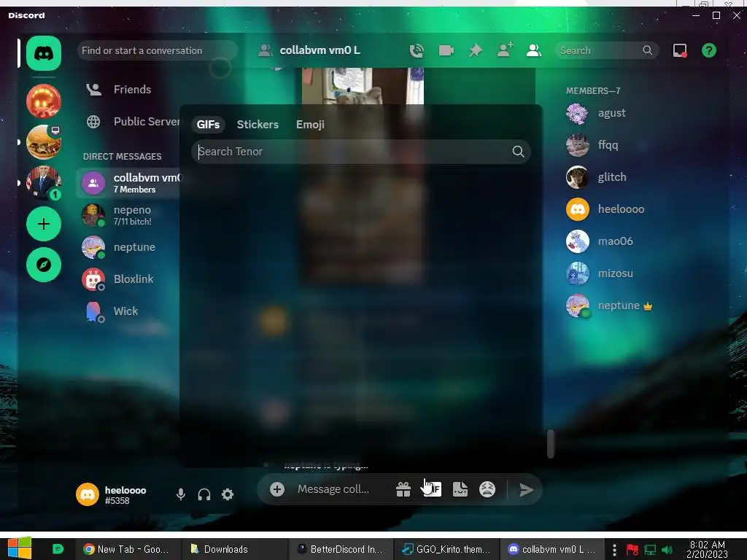
Task: Add friends to the group DM
Action: click(505, 50)
